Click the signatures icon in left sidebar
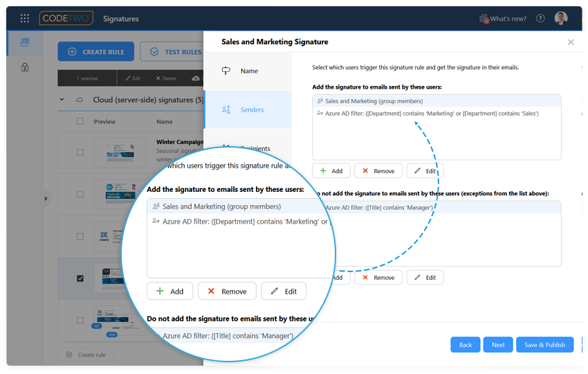 click(x=25, y=43)
